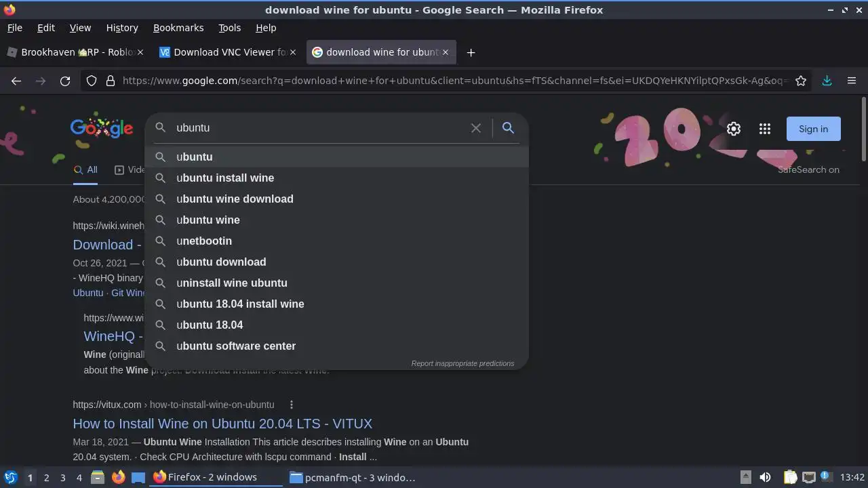Viewport: 868px width, 488px height.
Task: Open Google quick settings gear
Action: click(734, 129)
